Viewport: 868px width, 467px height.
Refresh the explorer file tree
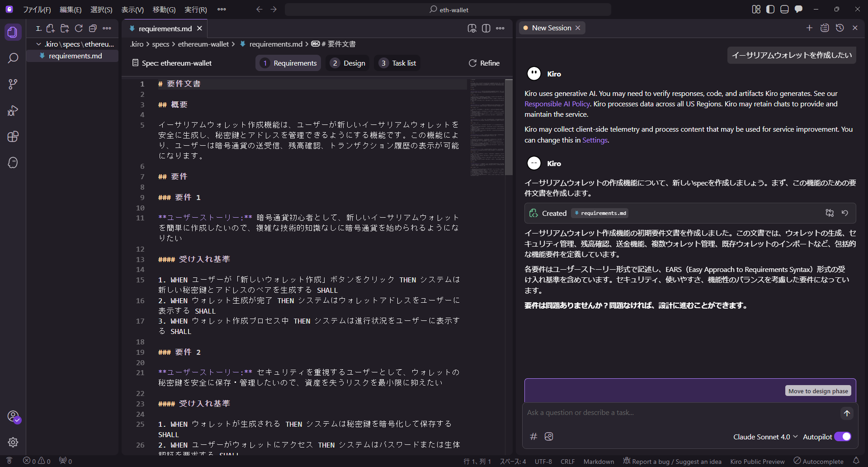tap(79, 28)
